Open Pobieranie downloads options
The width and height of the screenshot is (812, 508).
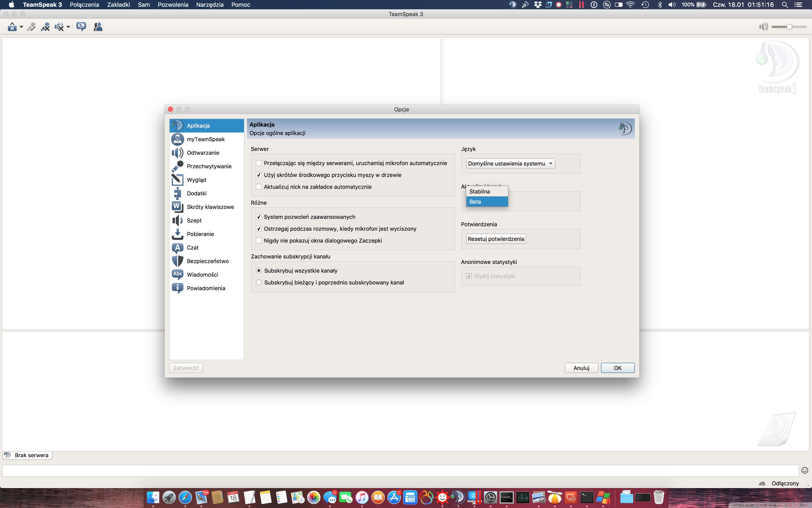pos(207,234)
